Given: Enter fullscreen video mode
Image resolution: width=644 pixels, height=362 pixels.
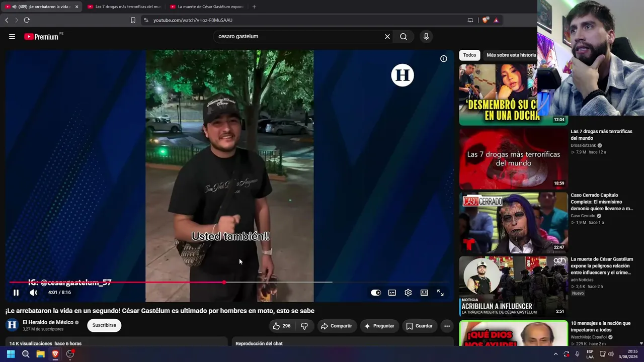Looking at the screenshot, I should (440, 293).
